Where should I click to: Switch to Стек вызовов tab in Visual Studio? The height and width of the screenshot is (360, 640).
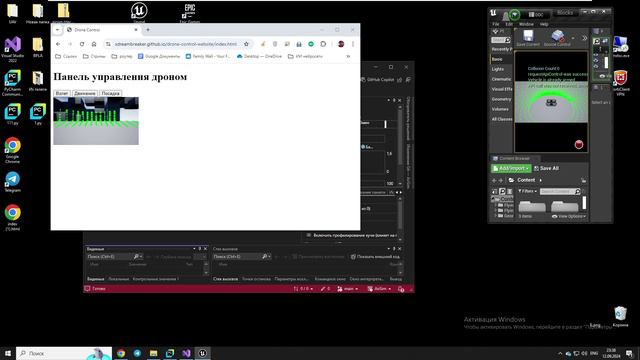coord(225,279)
